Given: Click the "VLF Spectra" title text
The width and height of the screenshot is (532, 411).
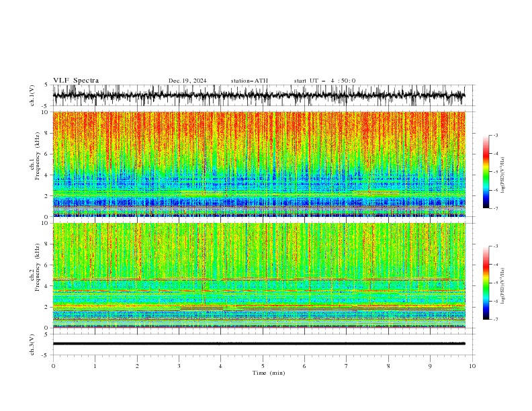Looking at the screenshot, I should [x=76, y=81].
